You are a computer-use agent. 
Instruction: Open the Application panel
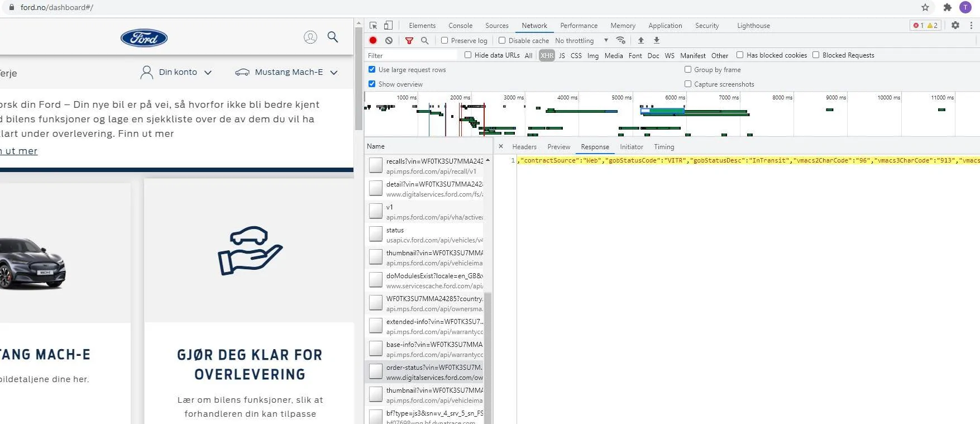665,25
